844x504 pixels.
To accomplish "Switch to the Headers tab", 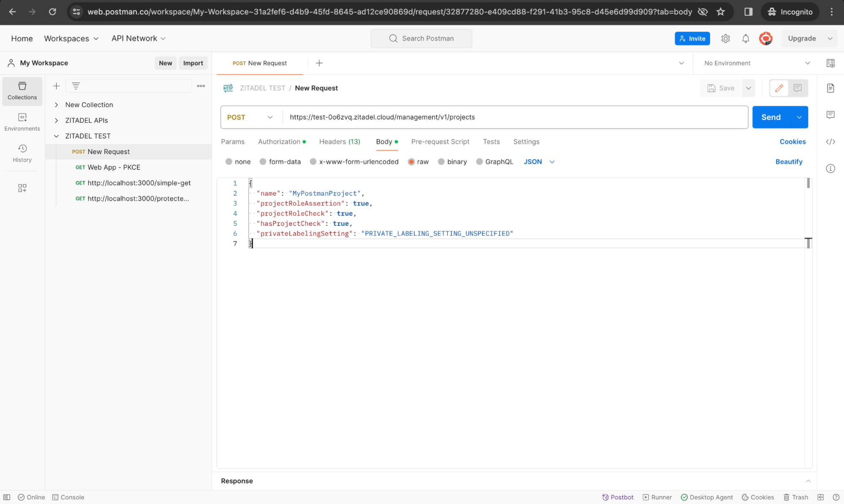I will [339, 142].
